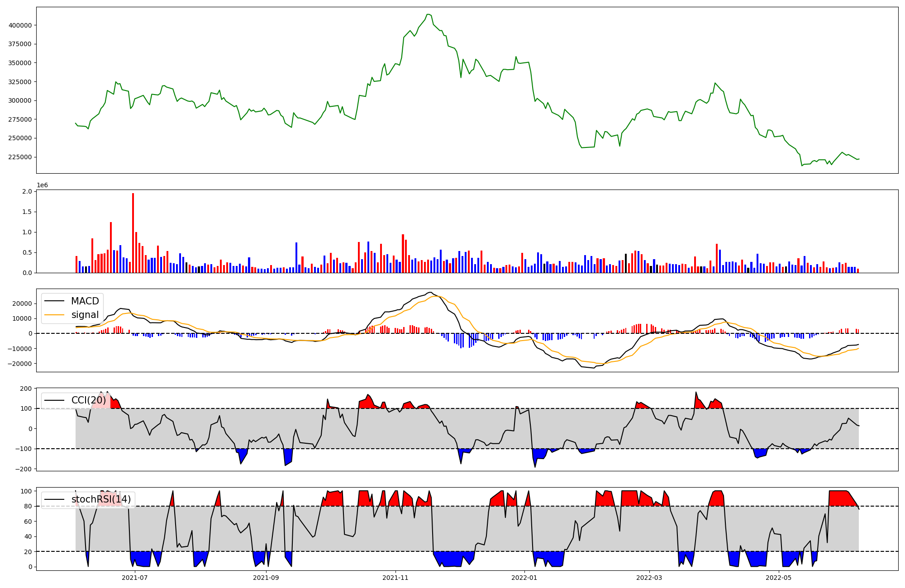The image size is (905, 588).
Task: Click the signal legend label
Action: click(85, 315)
